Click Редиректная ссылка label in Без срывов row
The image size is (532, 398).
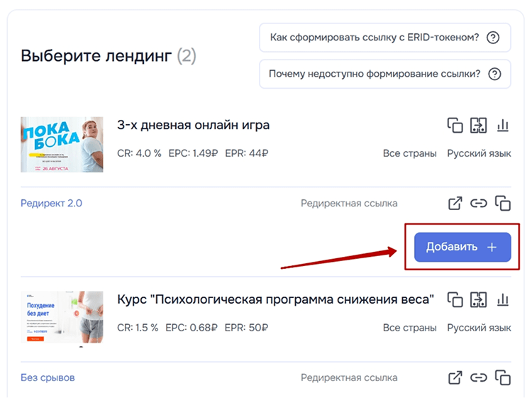(x=349, y=377)
